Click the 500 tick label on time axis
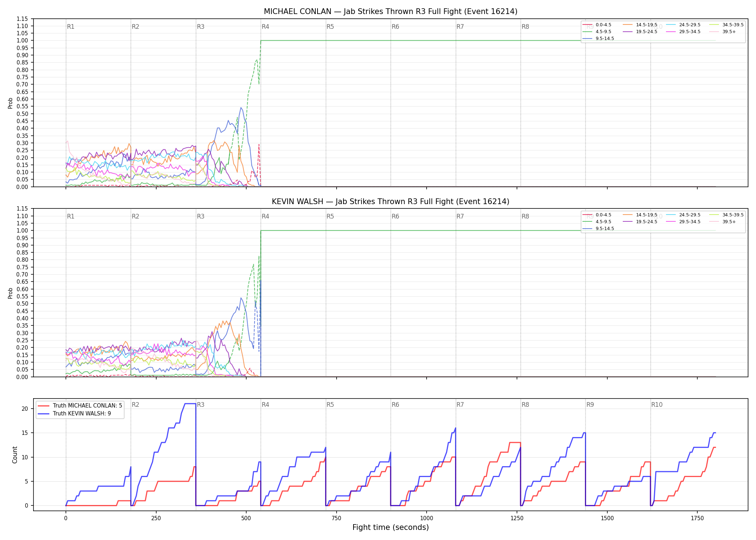The height and width of the screenshot is (540, 756). (x=246, y=518)
